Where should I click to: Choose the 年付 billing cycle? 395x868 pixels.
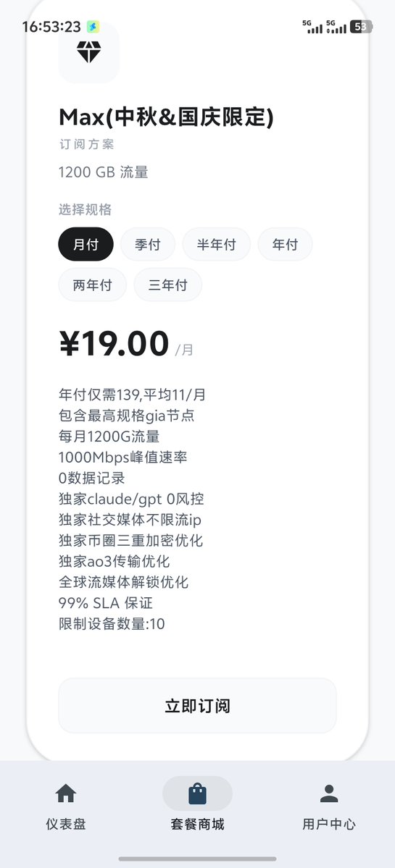click(285, 244)
